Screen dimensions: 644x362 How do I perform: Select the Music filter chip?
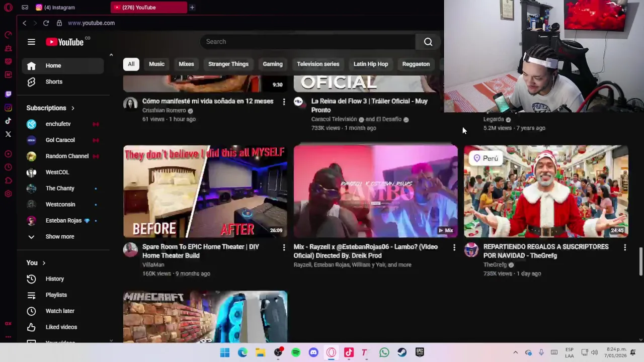click(x=156, y=64)
